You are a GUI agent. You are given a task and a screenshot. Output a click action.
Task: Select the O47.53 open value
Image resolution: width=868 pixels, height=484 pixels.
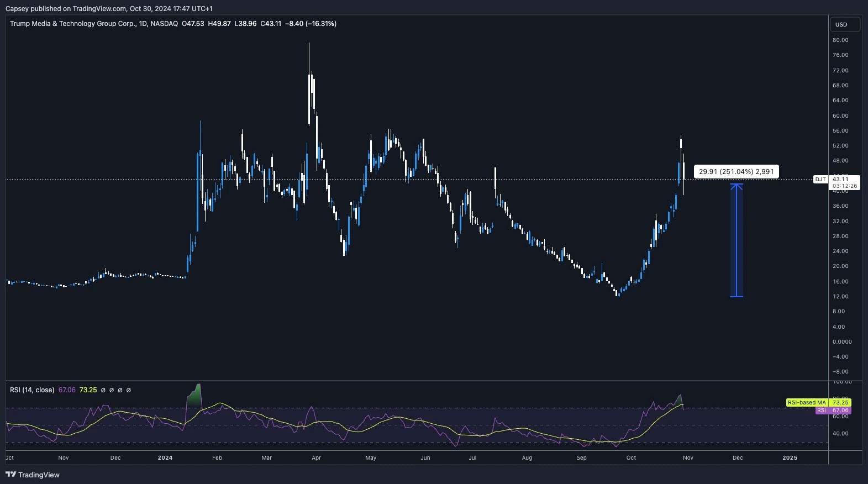coord(193,24)
